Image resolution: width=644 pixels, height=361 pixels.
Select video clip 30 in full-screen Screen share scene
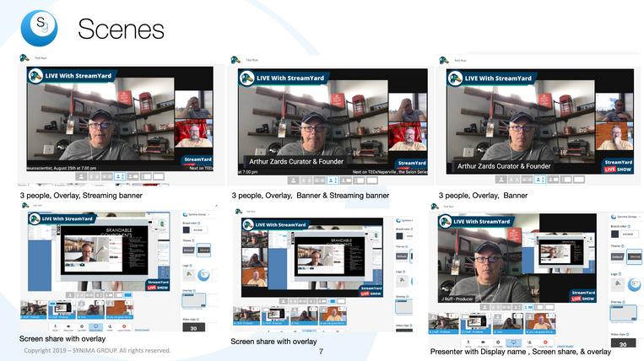point(194,327)
